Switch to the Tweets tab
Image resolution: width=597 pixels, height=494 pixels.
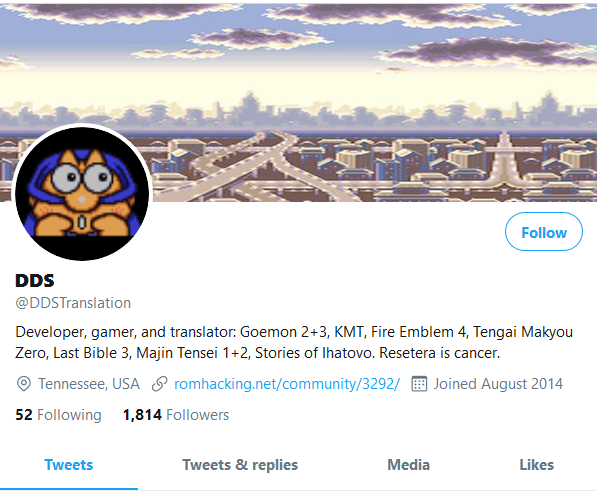click(x=69, y=465)
